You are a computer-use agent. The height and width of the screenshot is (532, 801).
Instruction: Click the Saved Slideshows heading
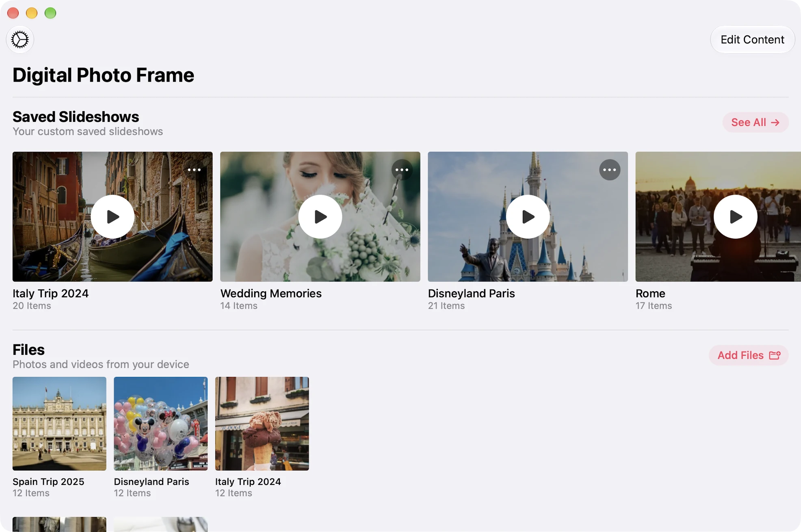click(x=76, y=117)
